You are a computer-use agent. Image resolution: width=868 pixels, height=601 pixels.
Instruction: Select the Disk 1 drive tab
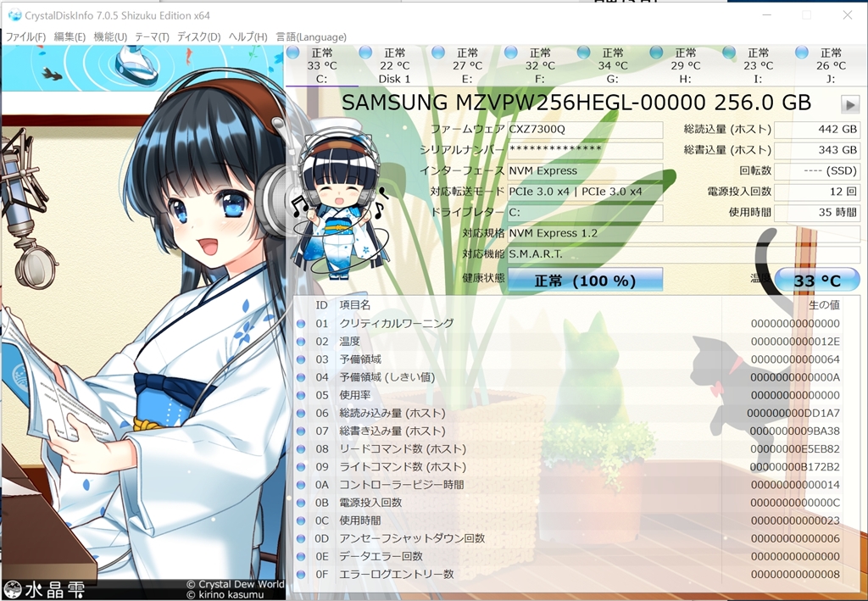pos(394,66)
